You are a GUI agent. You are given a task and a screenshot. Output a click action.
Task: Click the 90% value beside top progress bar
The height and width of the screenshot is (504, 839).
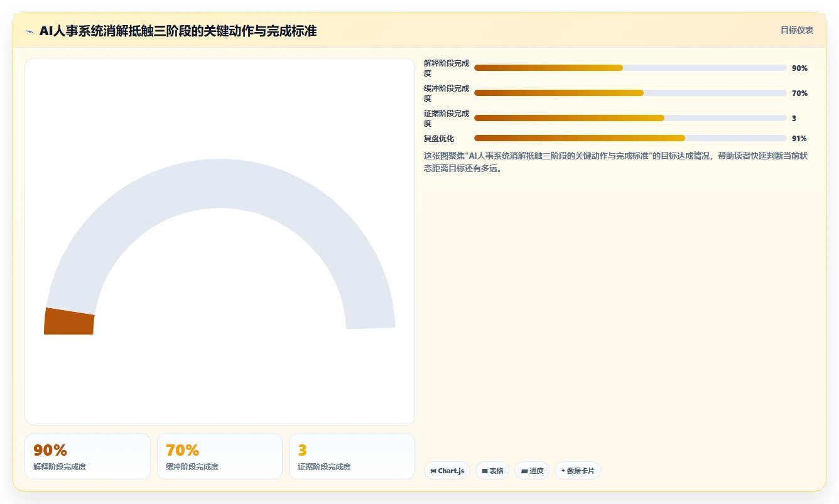(799, 68)
